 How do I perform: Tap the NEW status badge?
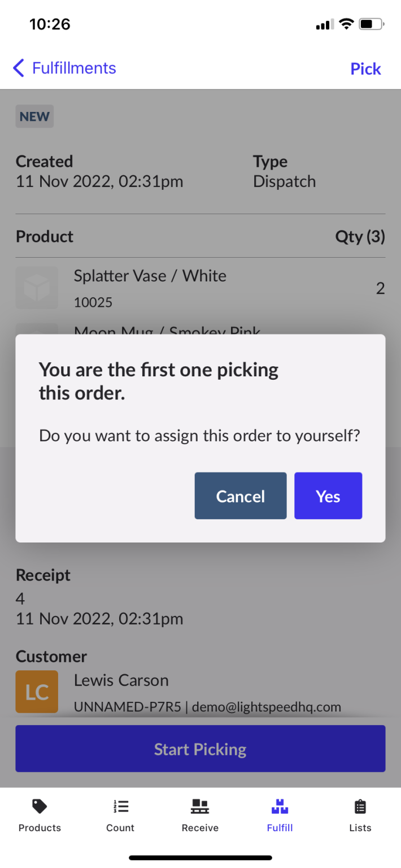coord(34,116)
